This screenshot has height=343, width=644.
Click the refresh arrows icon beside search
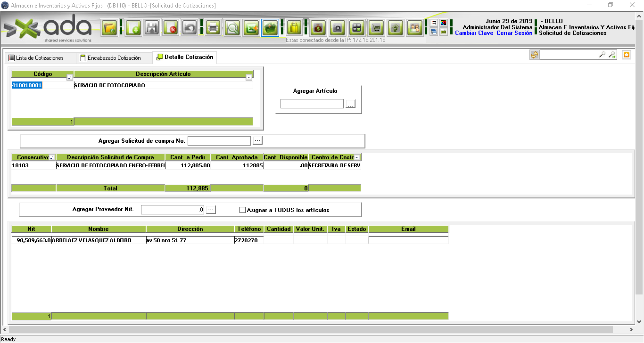pos(534,55)
